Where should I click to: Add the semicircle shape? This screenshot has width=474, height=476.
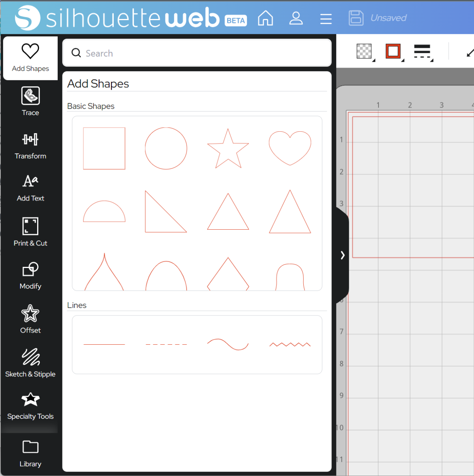pyautogui.click(x=104, y=212)
